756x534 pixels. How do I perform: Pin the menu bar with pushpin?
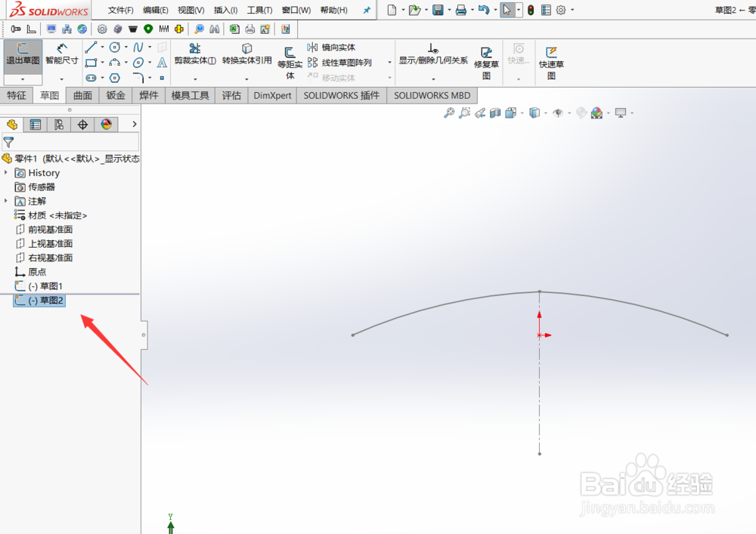click(367, 10)
